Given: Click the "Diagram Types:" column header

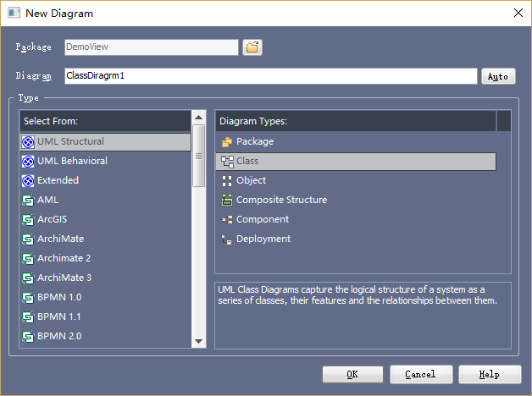Looking at the screenshot, I should [x=356, y=121].
